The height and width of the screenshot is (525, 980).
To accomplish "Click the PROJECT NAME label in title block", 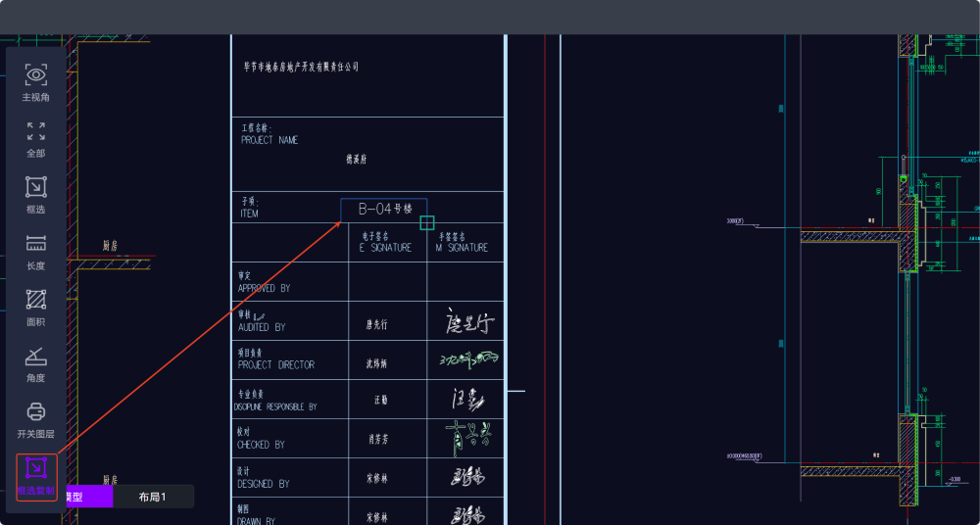I will pos(269,140).
